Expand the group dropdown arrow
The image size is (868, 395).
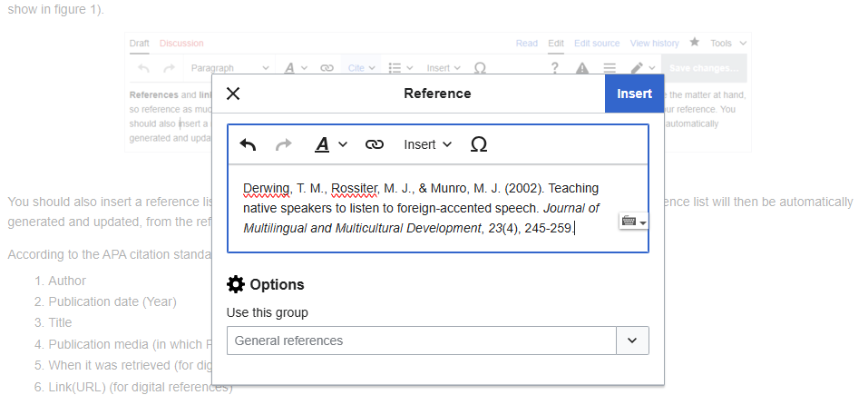[632, 341]
